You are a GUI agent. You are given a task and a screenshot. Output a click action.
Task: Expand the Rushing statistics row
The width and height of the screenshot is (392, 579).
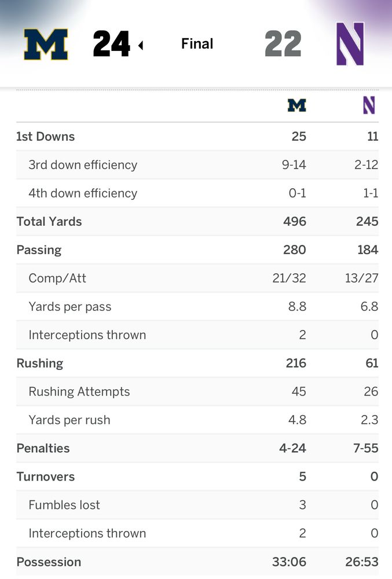39,363
